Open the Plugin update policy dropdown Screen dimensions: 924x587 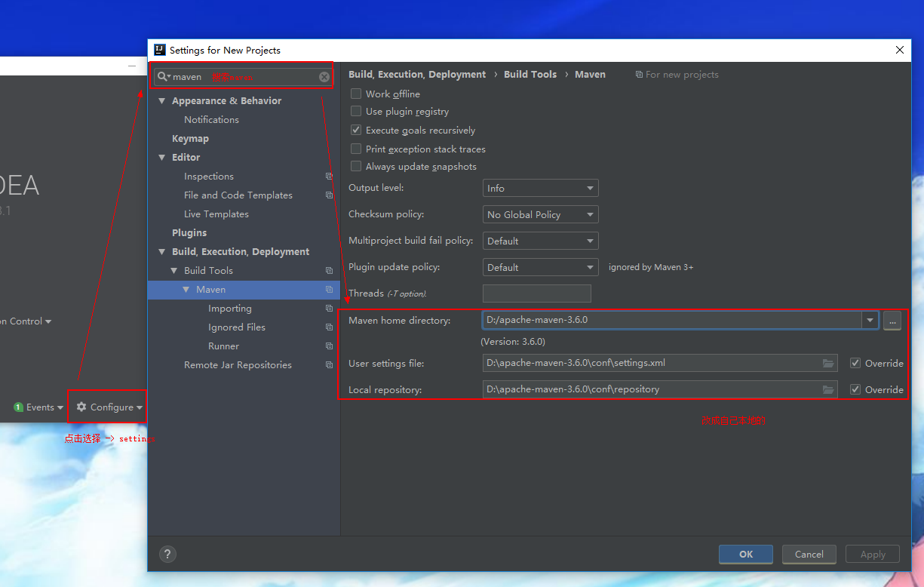(x=540, y=267)
